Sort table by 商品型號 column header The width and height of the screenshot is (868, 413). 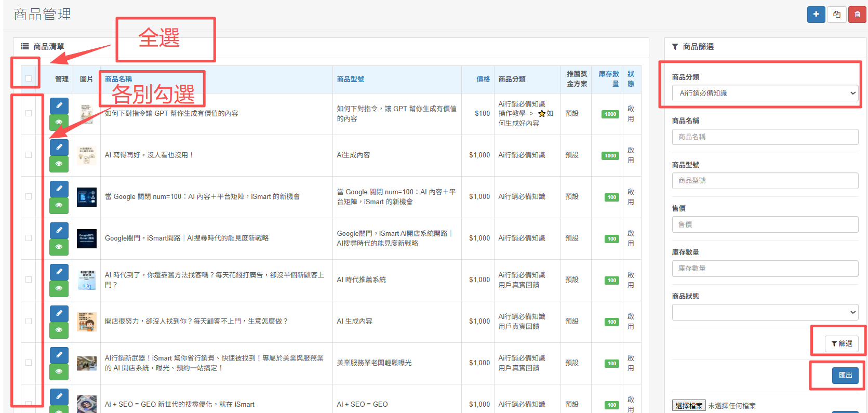(x=350, y=79)
